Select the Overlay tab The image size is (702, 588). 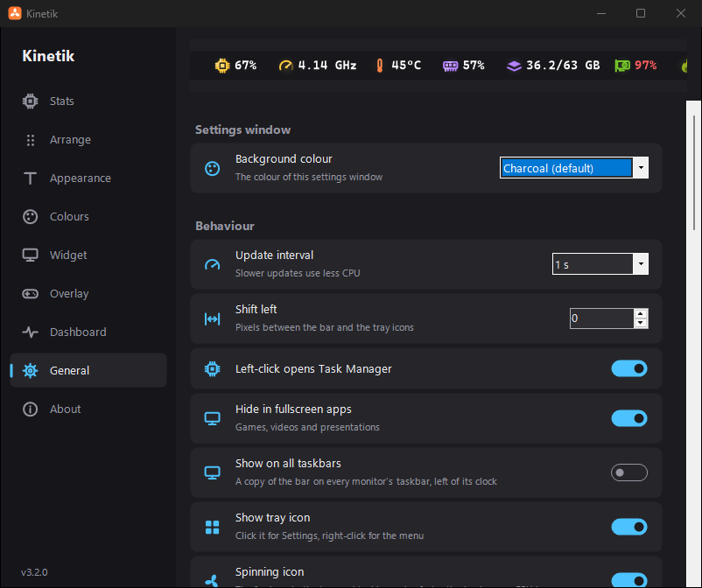coord(88,293)
